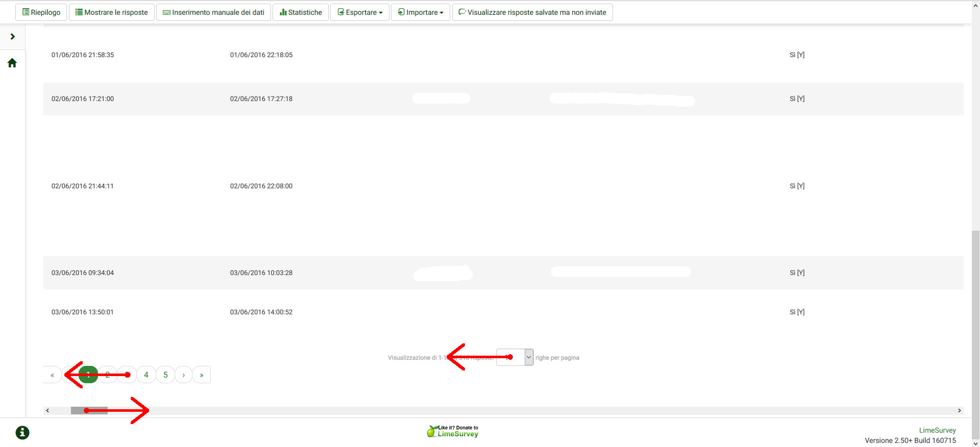Select start date 03/06/2016 13:50:01

click(83, 312)
